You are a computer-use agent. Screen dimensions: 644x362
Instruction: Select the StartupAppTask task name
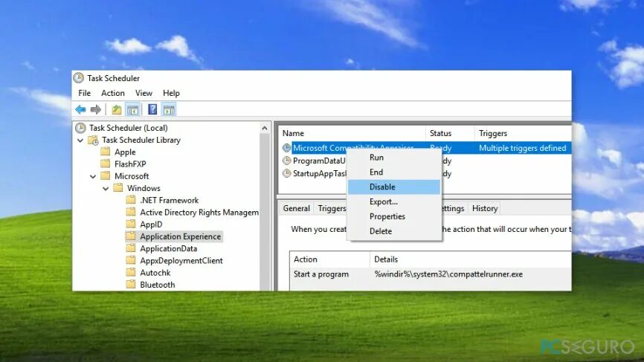pyautogui.click(x=320, y=174)
